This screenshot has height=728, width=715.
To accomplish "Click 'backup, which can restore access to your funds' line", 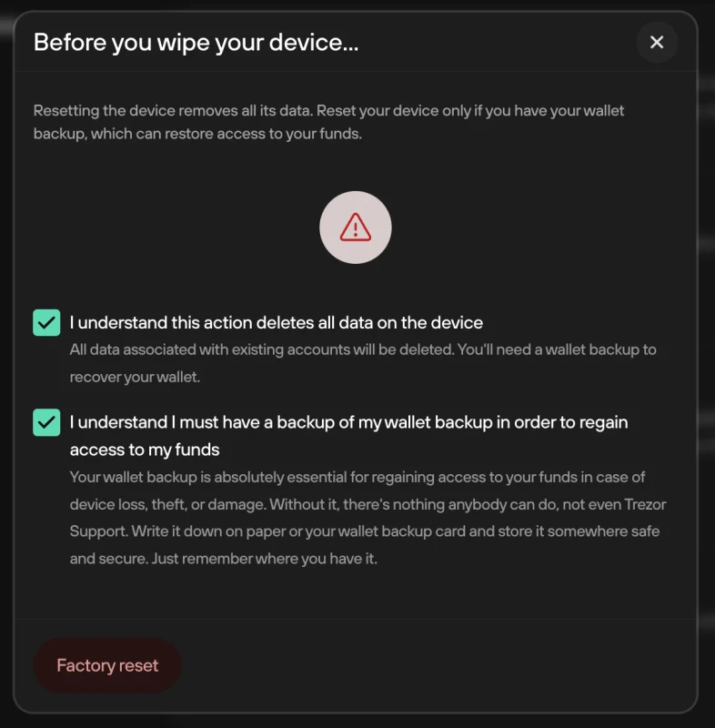I will [197, 134].
